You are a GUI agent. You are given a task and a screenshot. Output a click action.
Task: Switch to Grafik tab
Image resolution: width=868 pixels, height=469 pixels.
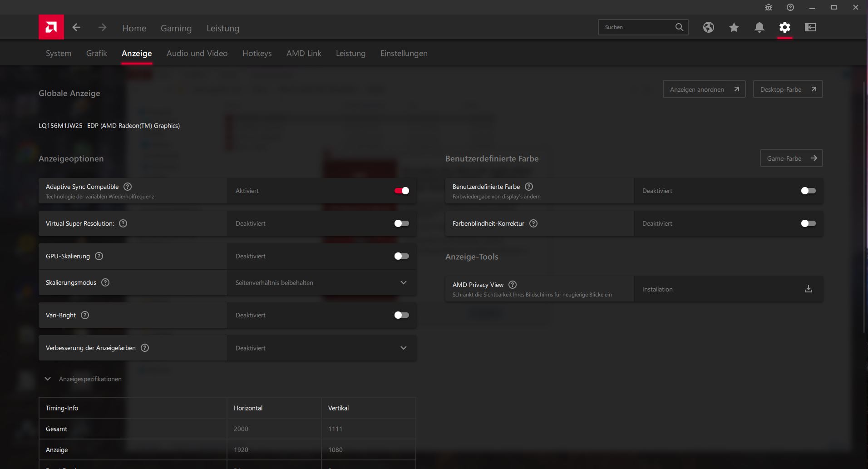point(97,53)
